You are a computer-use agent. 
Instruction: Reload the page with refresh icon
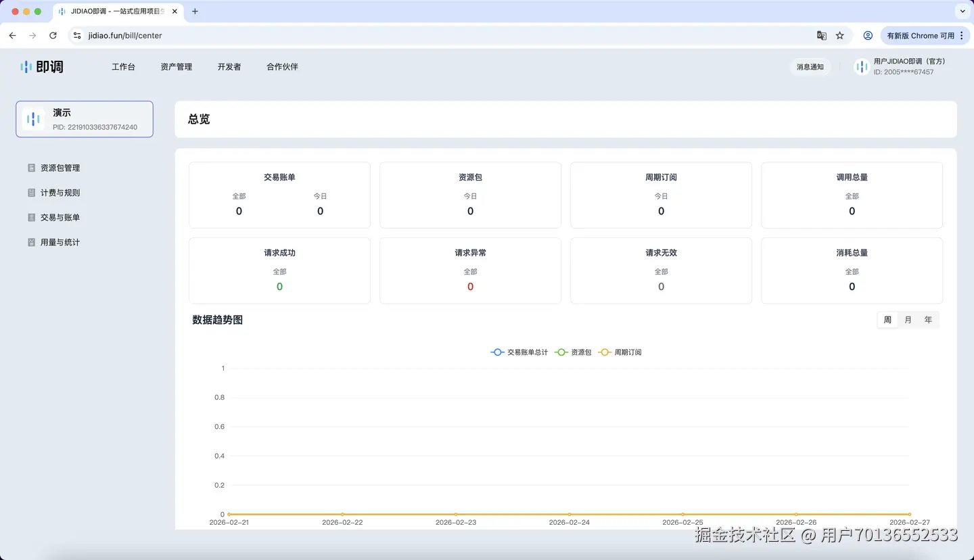click(53, 35)
